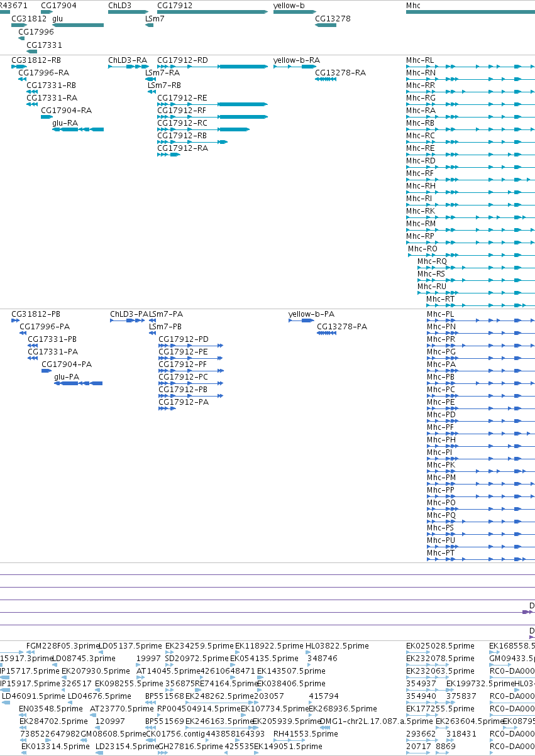This screenshot has height=756, width=535.
Task: Open the CG13278-PA protein label
Action: click(342, 327)
